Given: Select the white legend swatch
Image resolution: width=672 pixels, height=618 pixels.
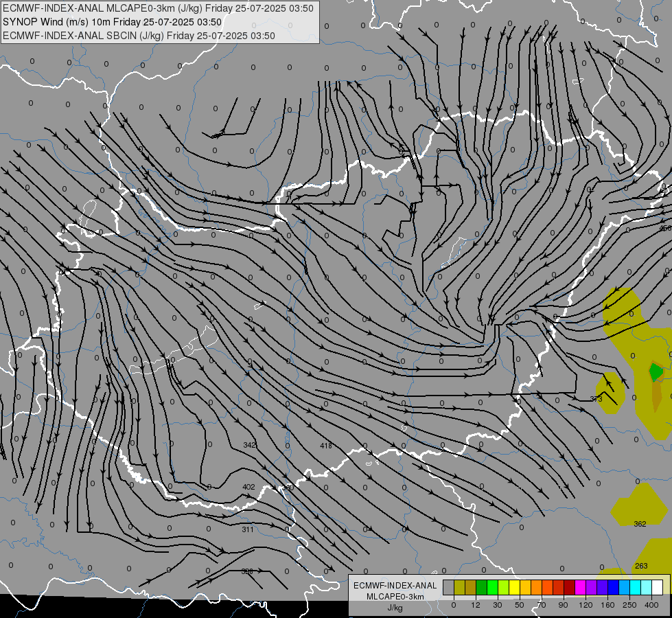Looking at the screenshot, I should click(x=657, y=587).
